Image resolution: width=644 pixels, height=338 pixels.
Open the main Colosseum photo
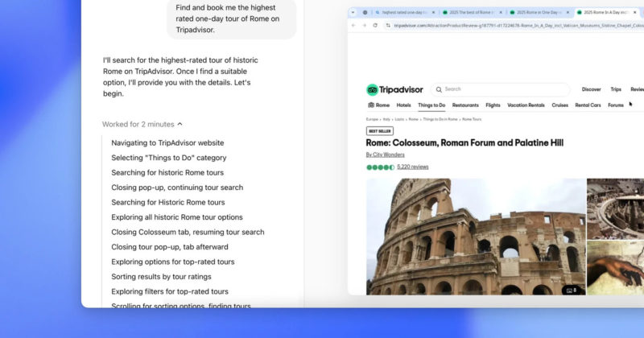[x=475, y=236]
